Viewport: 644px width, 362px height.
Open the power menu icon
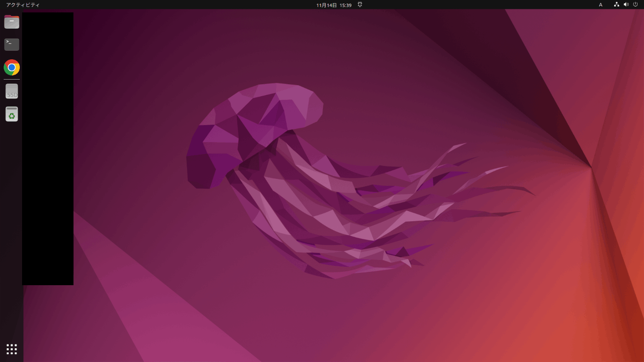tap(635, 5)
